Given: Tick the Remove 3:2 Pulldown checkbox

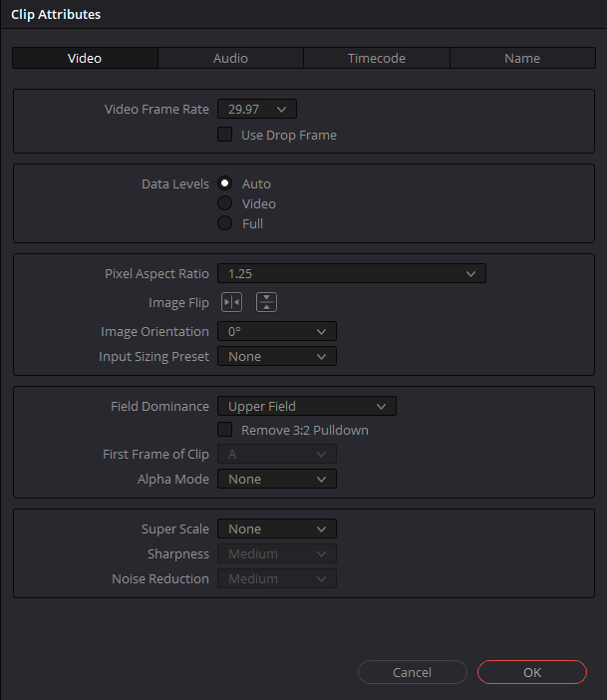Looking at the screenshot, I should [225, 430].
